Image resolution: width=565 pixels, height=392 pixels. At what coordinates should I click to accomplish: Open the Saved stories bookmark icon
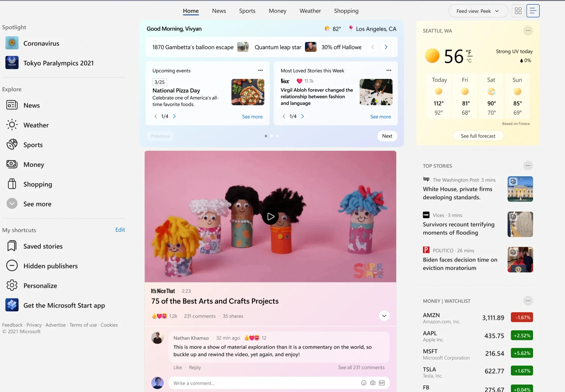pos(12,246)
